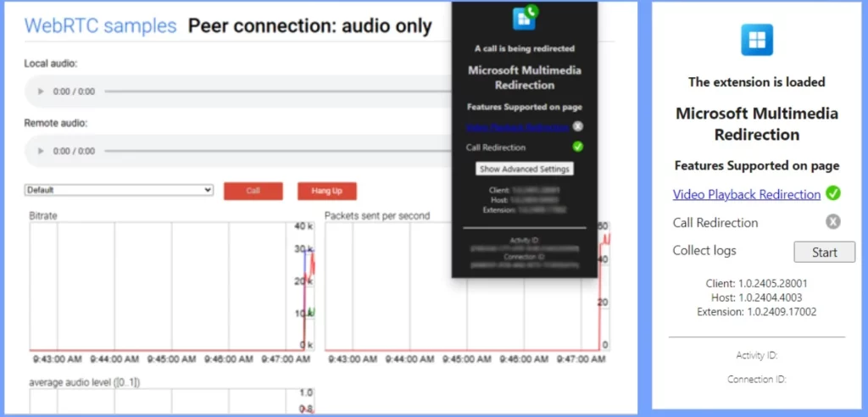Viewport: 868px width, 417px height.
Task: Click the 'Peer connection: audio only' heading
Action: 310,25
